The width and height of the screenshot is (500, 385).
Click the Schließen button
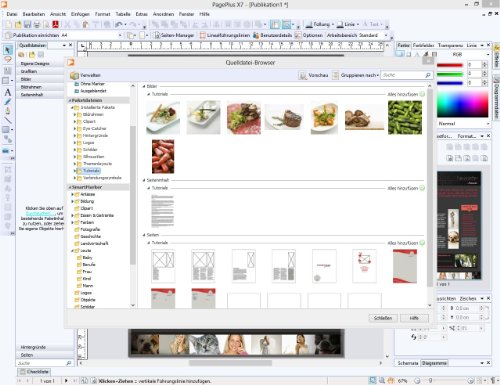pyautogui.click(x=383, y=318)
